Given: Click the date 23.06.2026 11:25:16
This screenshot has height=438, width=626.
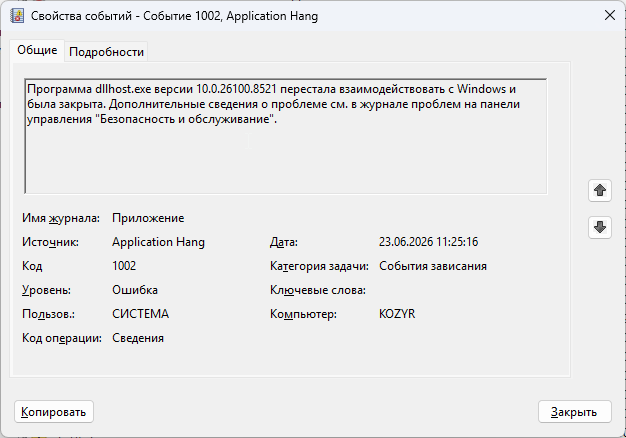Looking at the screenshot, I should [x=428, y=242].
